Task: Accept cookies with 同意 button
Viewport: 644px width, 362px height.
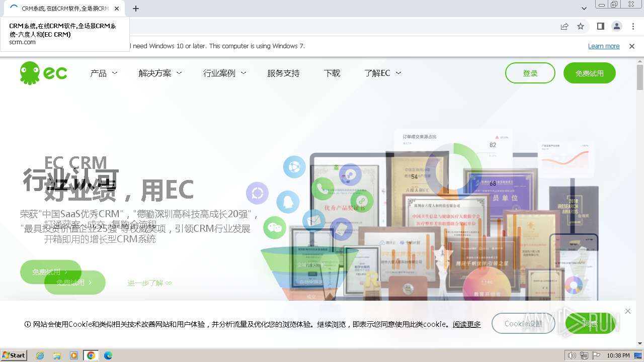Action: pyautogui.click(x=591, y=323)
